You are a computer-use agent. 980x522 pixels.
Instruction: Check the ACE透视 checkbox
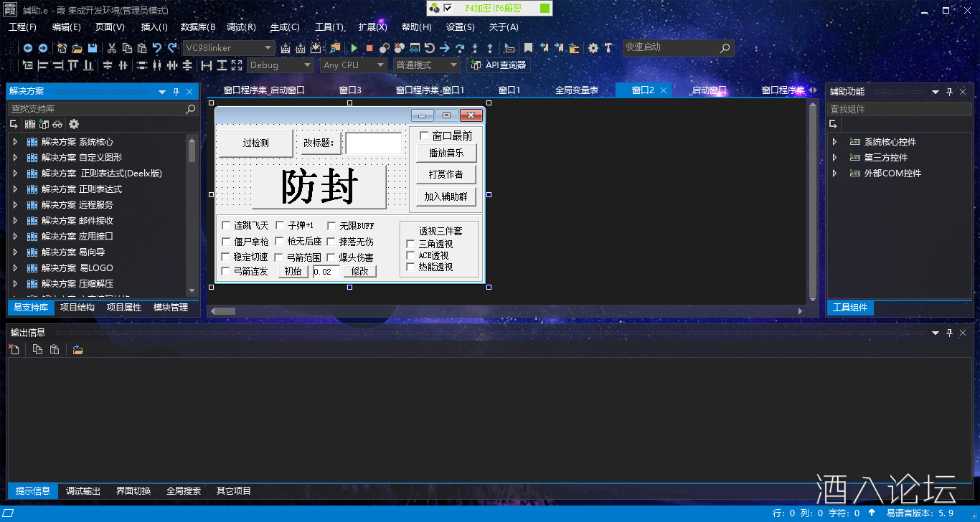[411, 255]
